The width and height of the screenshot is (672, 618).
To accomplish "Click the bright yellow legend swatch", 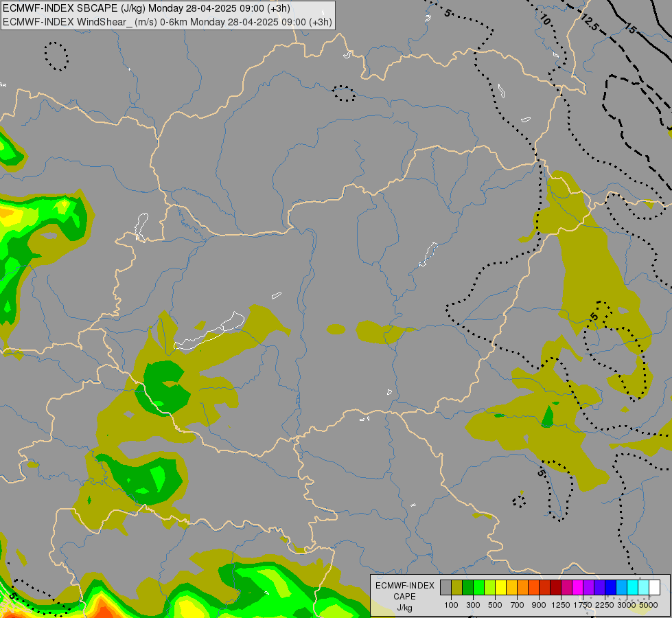I will pos(500,587).
